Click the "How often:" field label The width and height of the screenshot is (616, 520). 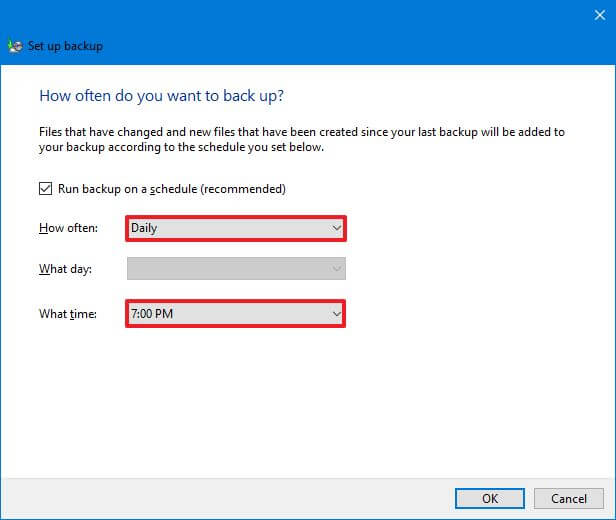coord(69,228)
